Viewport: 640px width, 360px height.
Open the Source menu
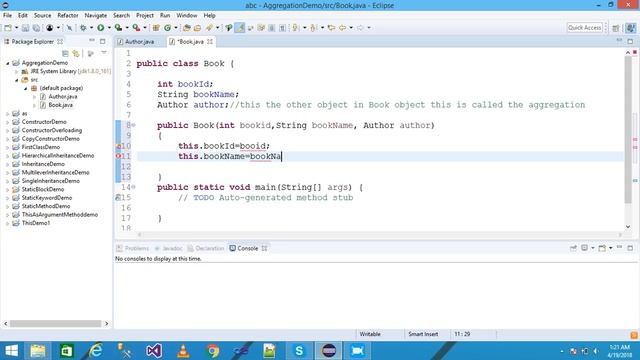coord(42,16)
